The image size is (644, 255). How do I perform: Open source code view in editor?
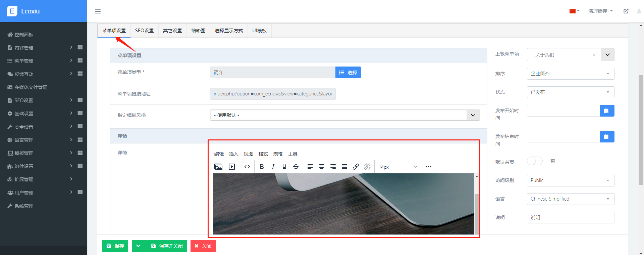point(247,167)
